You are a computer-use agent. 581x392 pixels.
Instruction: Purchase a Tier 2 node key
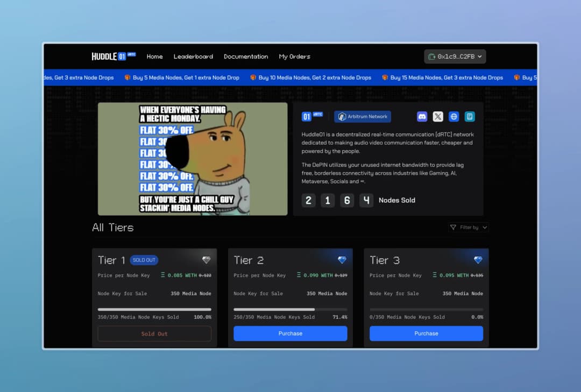point(290,333)
